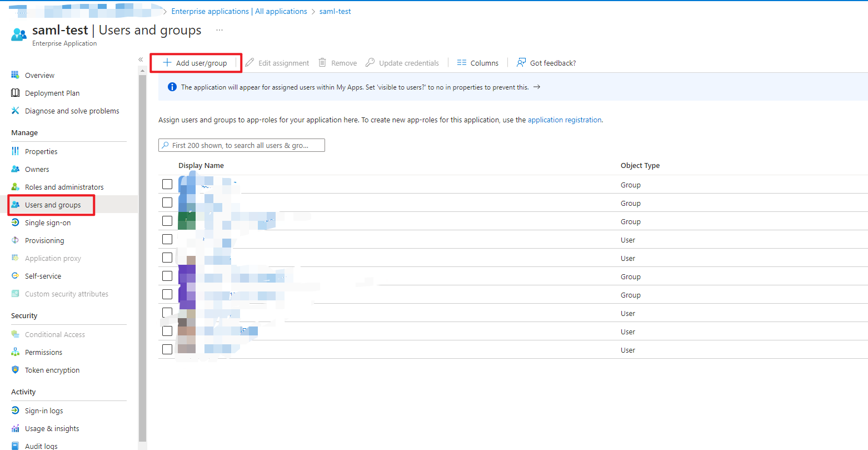Click the Update credentials key icon

[370, 62]
